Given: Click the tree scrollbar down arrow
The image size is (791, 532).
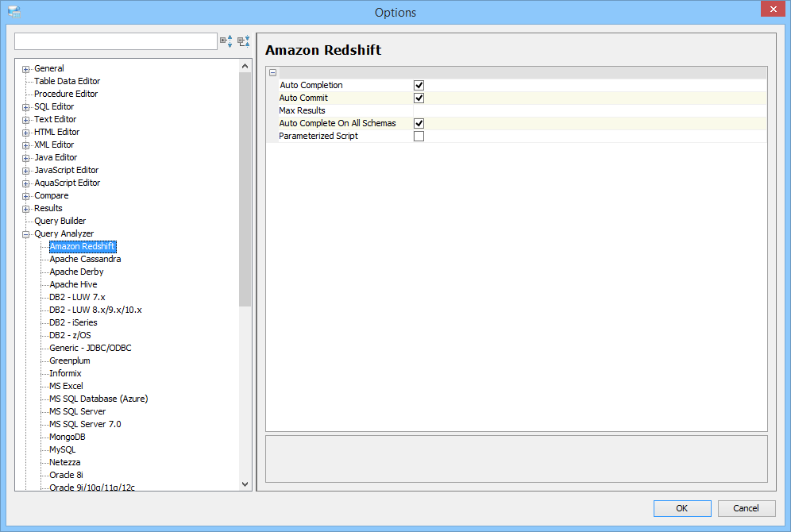Looking at the screenshot, I should click(245, 484).
